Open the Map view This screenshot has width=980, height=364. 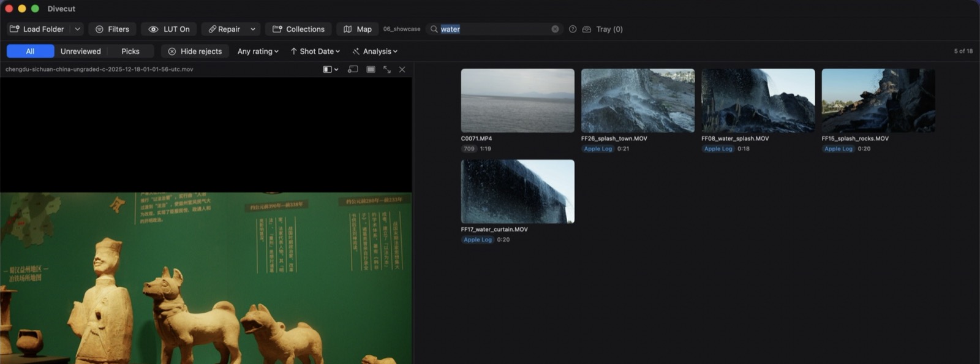click(x=358, y=29)
